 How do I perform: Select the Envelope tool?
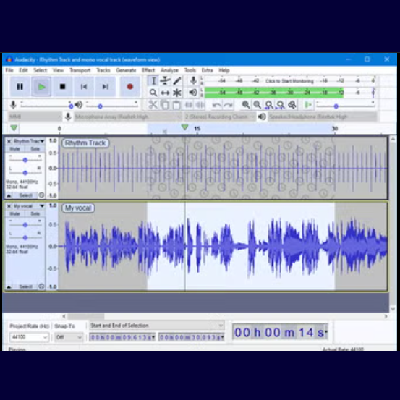coord(165,81)
